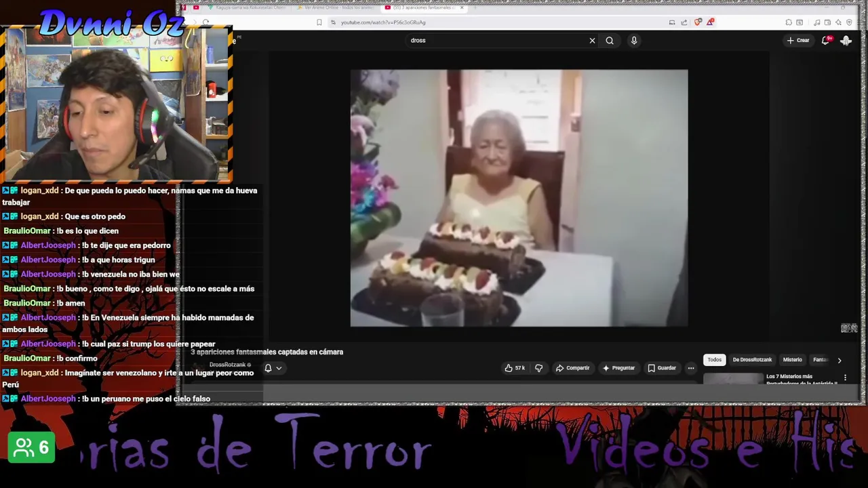Viewport: 868px width, 488px height.
Task: Click the webcam overlay of the streamer
Action: coord(117,104)
